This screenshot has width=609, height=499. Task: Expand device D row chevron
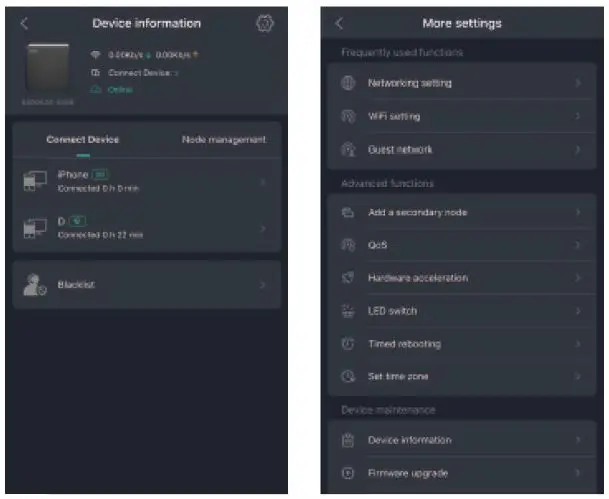(263, 228)
